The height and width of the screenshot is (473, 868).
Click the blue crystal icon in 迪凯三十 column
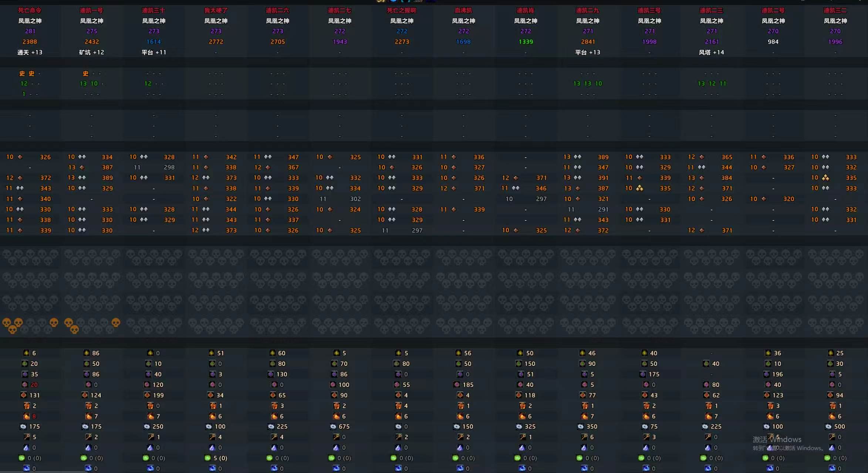(150, 448)
